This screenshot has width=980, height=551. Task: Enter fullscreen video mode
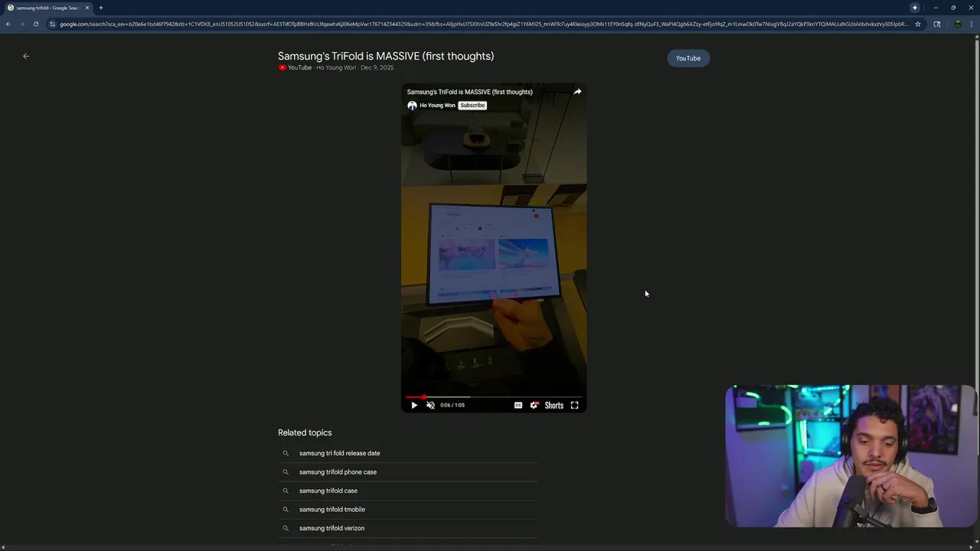click(574, 406)
